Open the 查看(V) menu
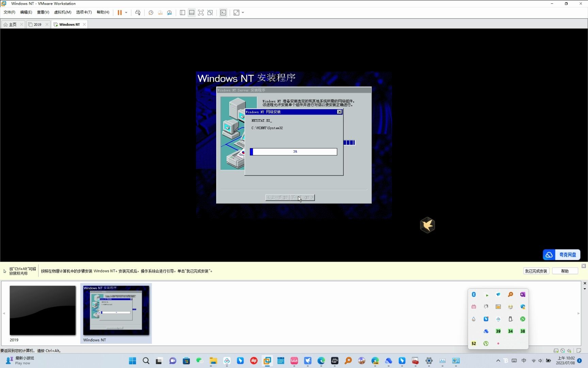Viewport: 588px width, 368px height. (x=43, y=12)
